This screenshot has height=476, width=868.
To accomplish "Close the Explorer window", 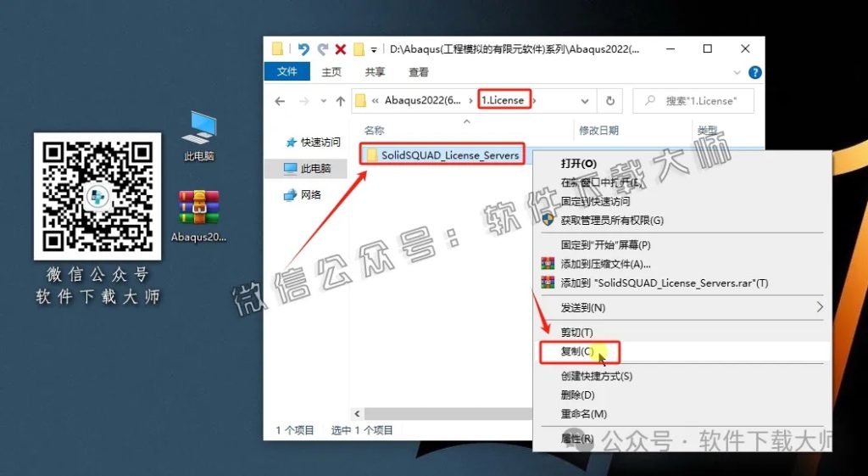I will 745,48.
